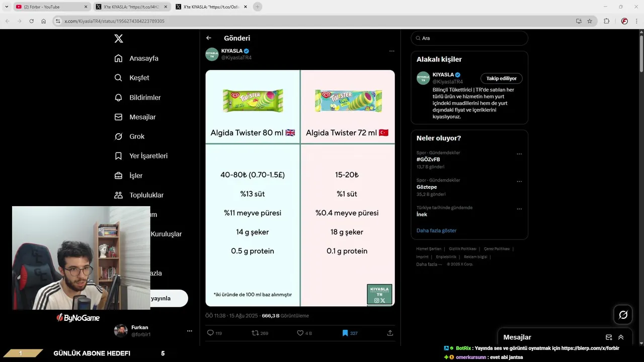Open Yer İşaretleri in sidebar
The width and height of the screenshot is (644, 362).
141,156
